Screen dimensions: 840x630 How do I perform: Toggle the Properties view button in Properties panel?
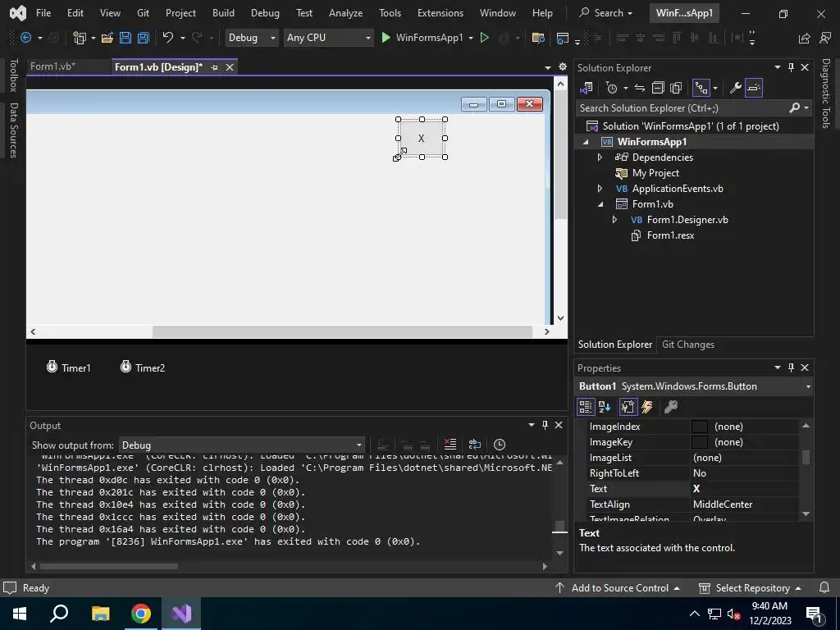[x=628, y=407]
